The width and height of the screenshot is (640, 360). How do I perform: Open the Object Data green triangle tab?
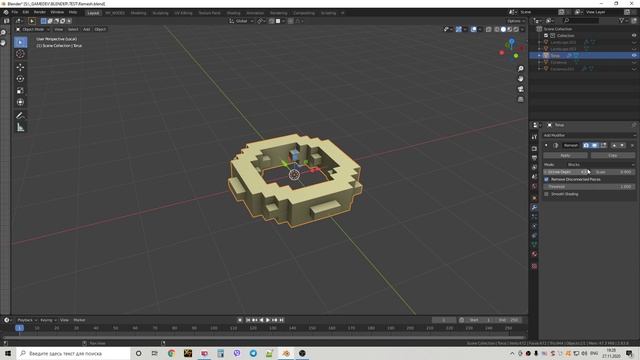534,244
